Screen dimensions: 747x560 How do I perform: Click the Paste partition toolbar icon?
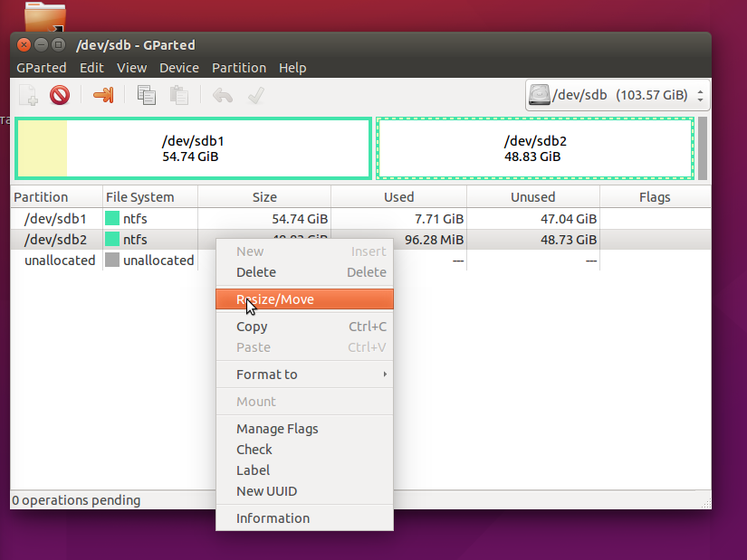point(178,95)
